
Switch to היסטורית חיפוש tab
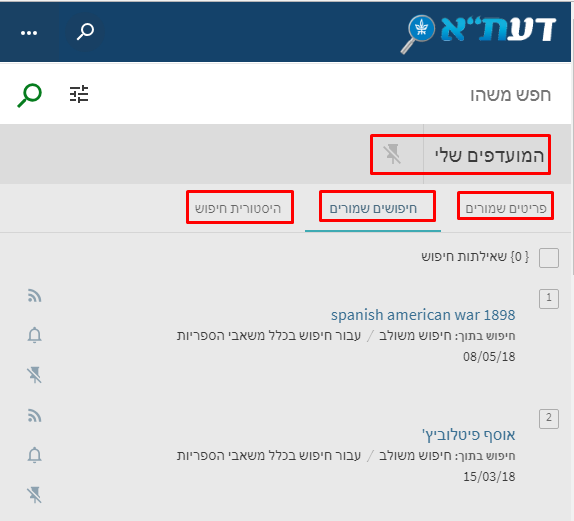point(238,208)
